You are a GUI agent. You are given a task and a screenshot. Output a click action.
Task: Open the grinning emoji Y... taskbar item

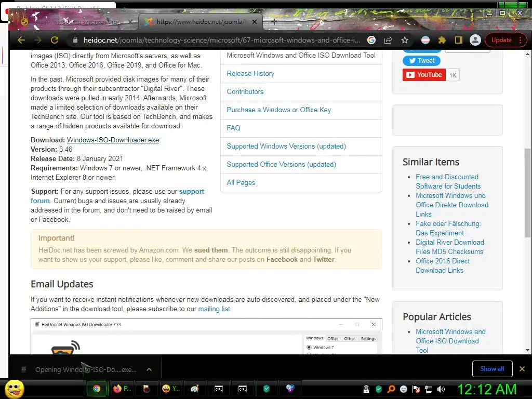170,389
